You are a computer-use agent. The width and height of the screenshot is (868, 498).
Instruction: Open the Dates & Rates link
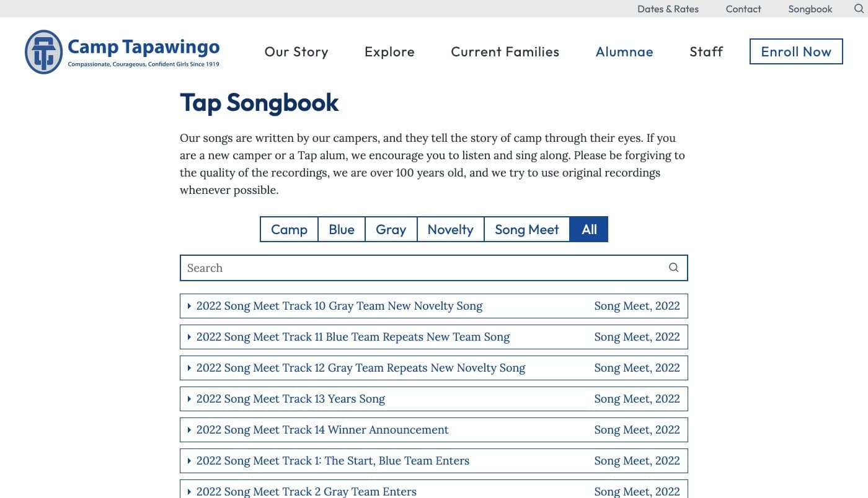coord(668,9)
